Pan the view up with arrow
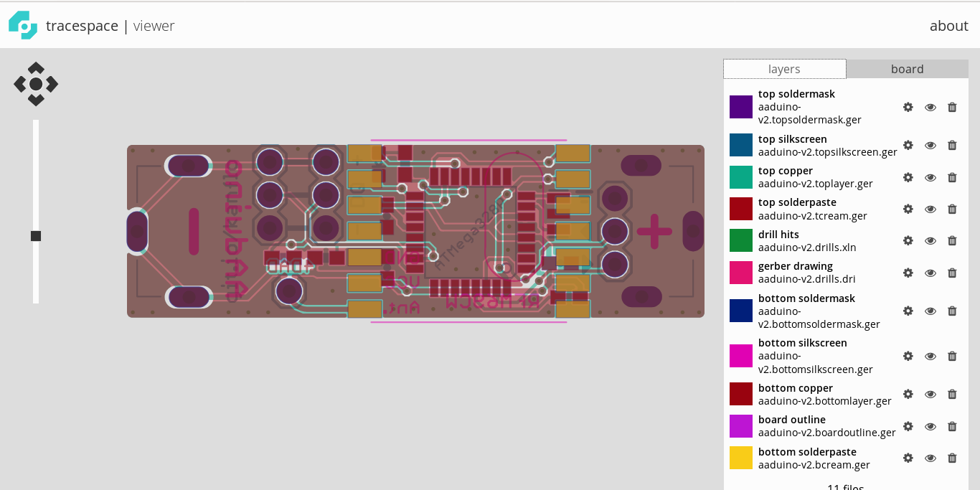Screen dimensions: 980x490 click(36, 67)
